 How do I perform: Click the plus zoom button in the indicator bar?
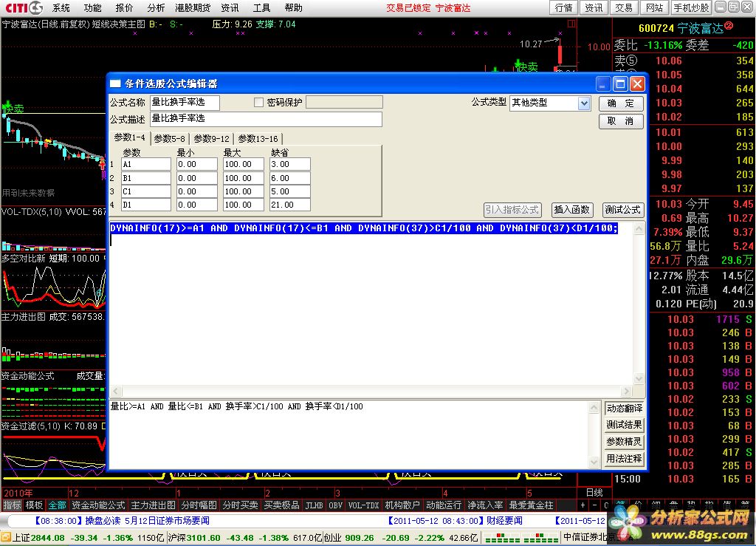pyautogui.click(x=583, y=505)
